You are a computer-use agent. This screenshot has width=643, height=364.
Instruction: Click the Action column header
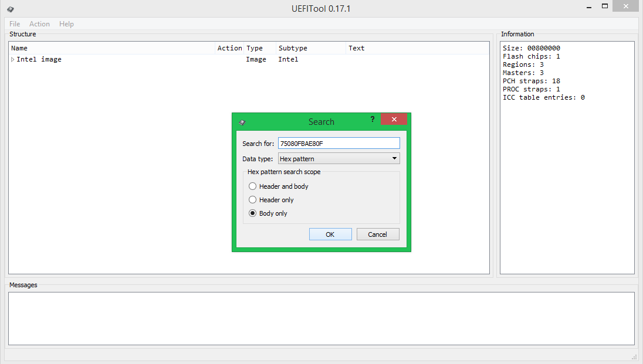[229, 48]
